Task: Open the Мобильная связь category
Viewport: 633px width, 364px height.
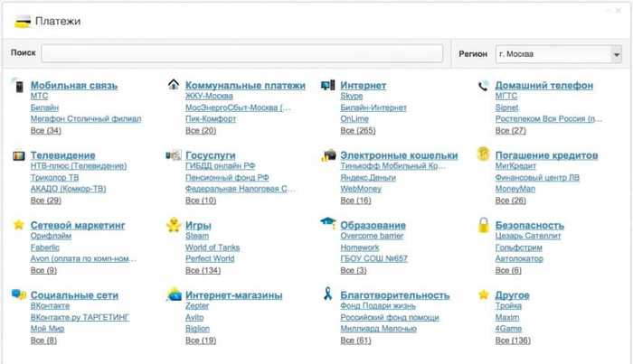Action: point(74,86)
